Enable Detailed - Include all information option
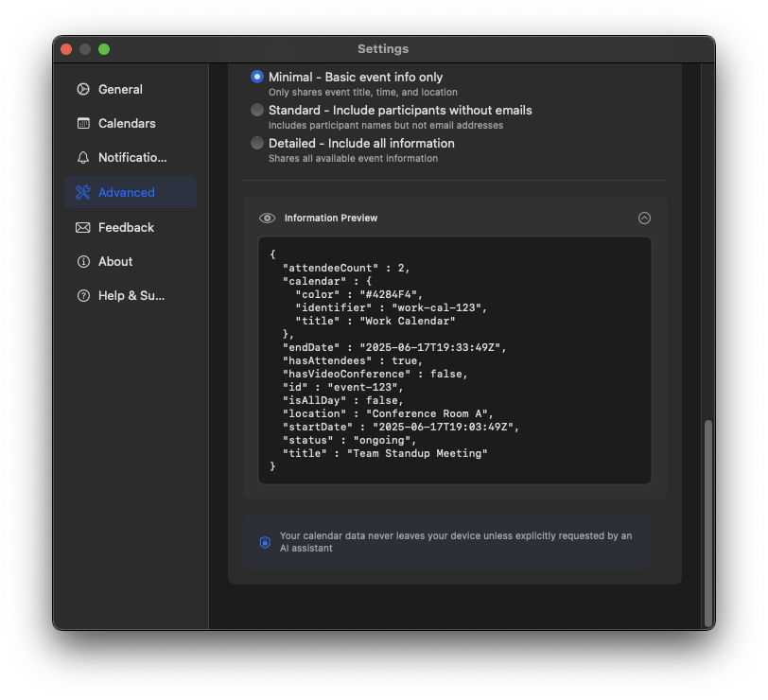768x700 pixels. tap(257, 143)
